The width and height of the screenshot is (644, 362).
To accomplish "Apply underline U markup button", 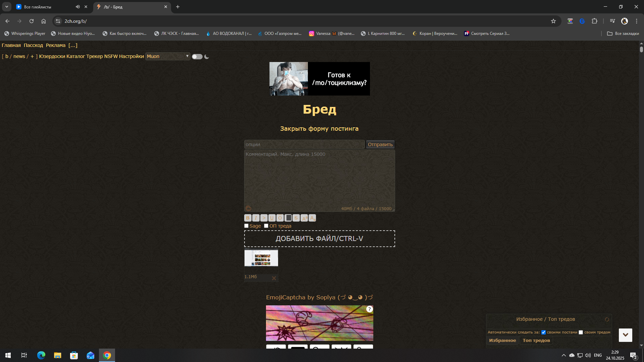I will tap(272, 218).
